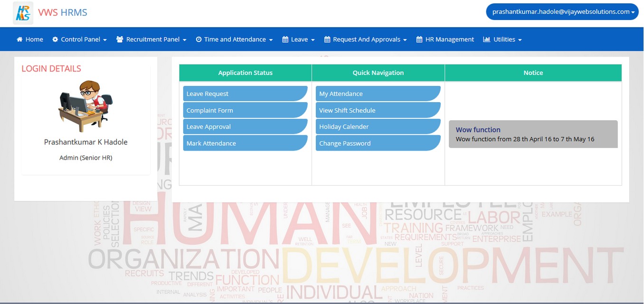Image resolution: width=644 pixels, height=304 pixels.
Task: Click the Request And Approvals calendar icon
Action: click(x=326, y=39)
